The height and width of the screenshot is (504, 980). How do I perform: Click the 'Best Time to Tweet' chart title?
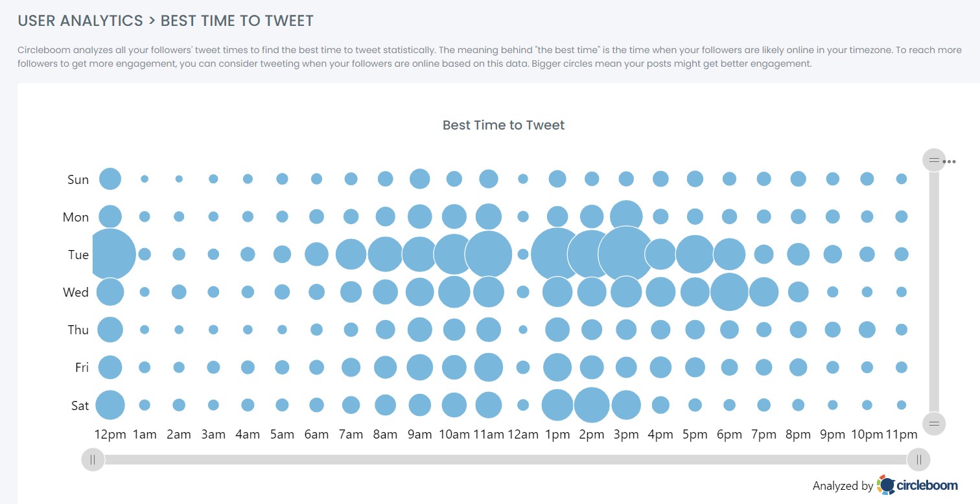click(x=504, y=125)
